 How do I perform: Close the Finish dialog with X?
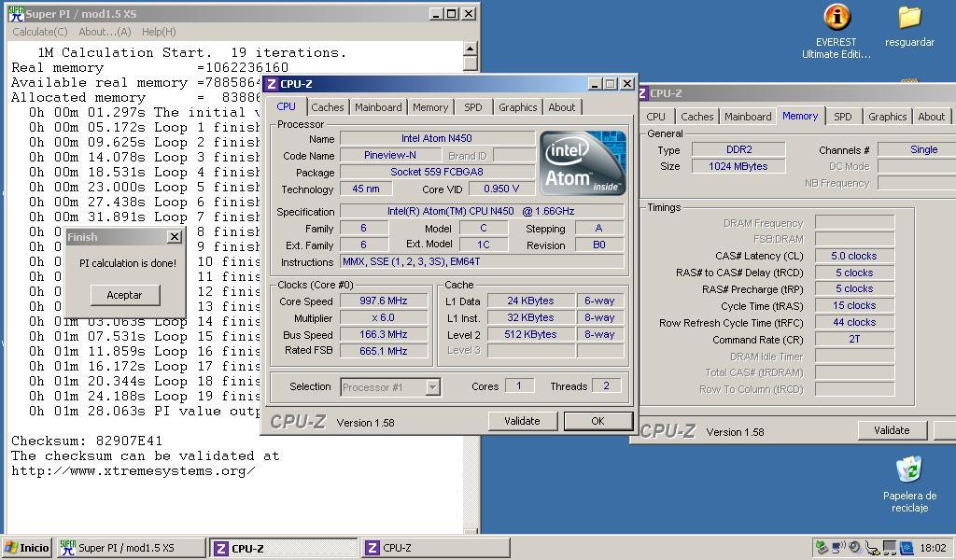tap(175, 236)
